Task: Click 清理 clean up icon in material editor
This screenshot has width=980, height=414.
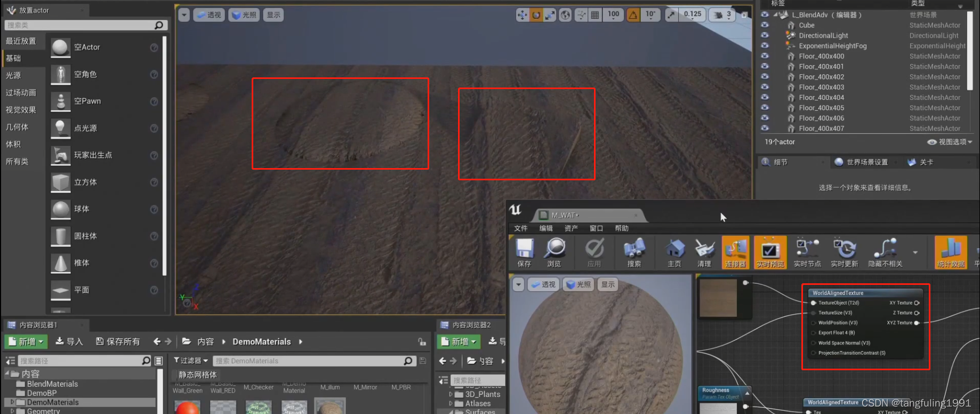Action: tap(704, 252)
